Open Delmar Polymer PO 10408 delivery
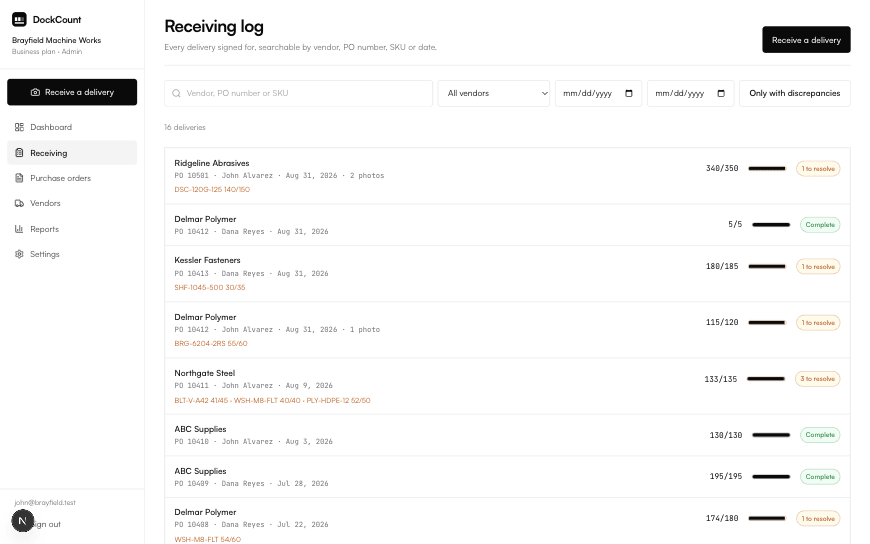 pos(507,521)
